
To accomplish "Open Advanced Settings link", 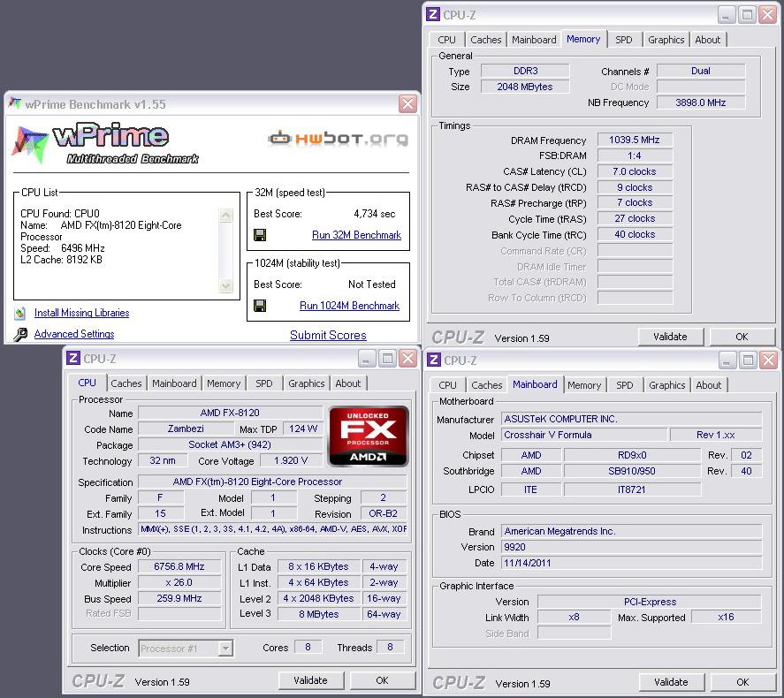I will pos(74,334).
